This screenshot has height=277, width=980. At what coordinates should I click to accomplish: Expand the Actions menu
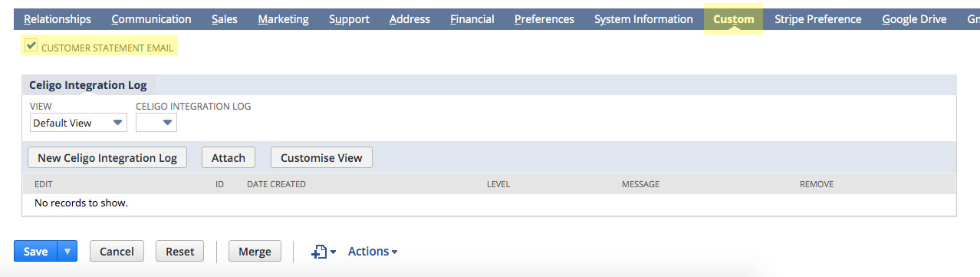(x=373, y=251)
